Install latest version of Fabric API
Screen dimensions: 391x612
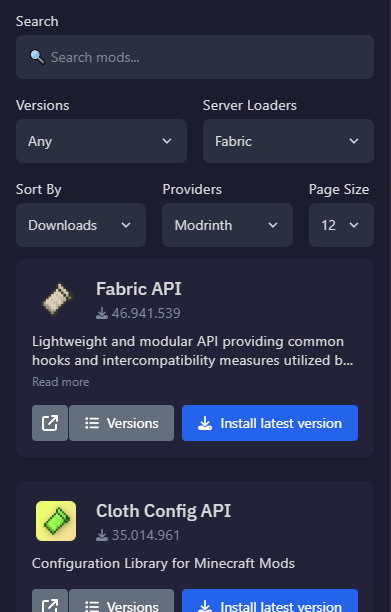pyautogui.click(x=270, y=423)
